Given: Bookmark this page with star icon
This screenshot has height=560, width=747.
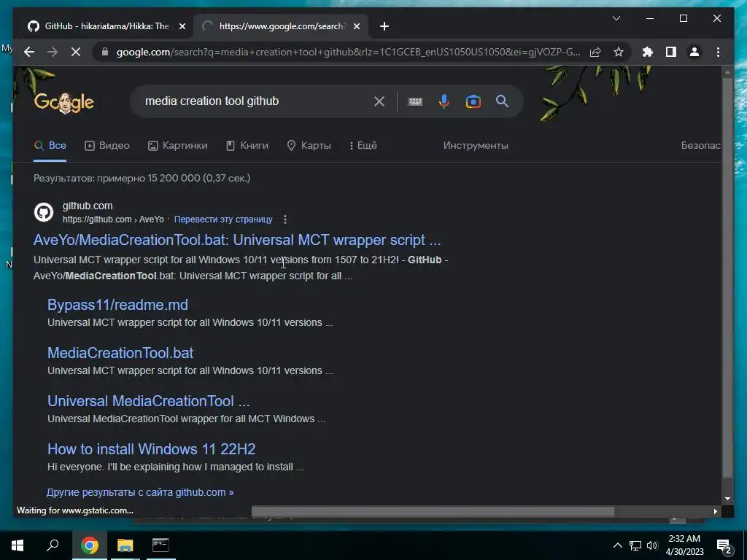Looking at the screenshot, I should point(619,52).
